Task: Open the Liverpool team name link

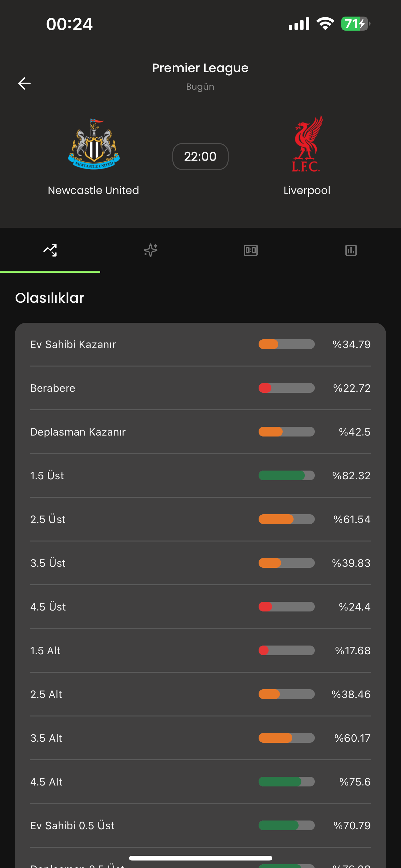Action: coord(307,190)
